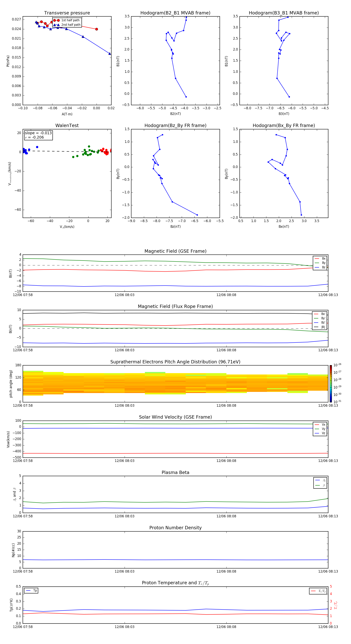This screenshot has height=644, width=351.
Task: Click the 'Bx(nT)' x-axis label
Action: [284, 227]
